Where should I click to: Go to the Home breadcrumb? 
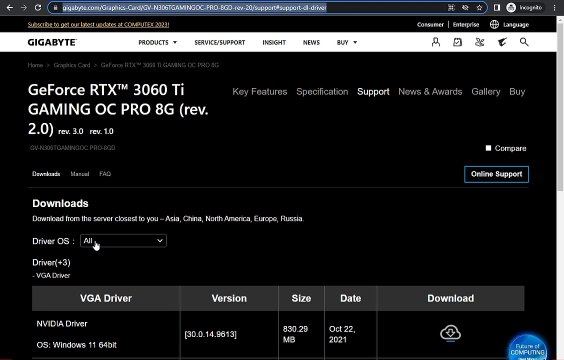(x=35, y=65)
